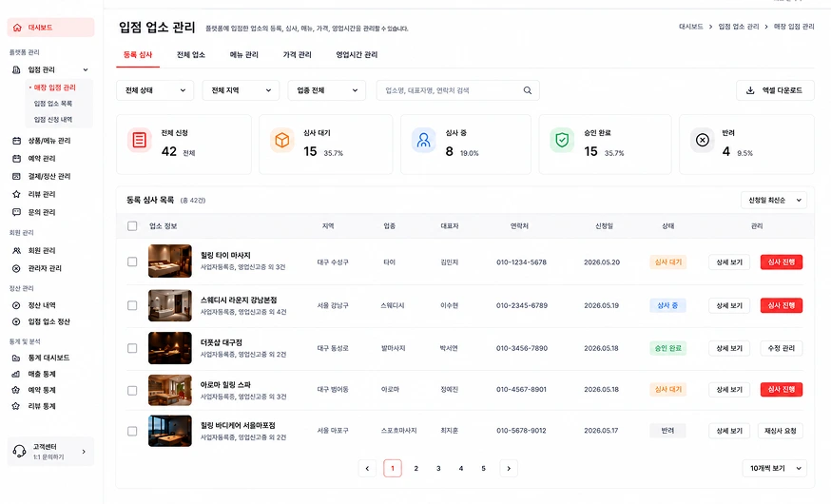Open the 신청일 최신순 sort dropdown

pyautogui.click(x=774, y=201)
